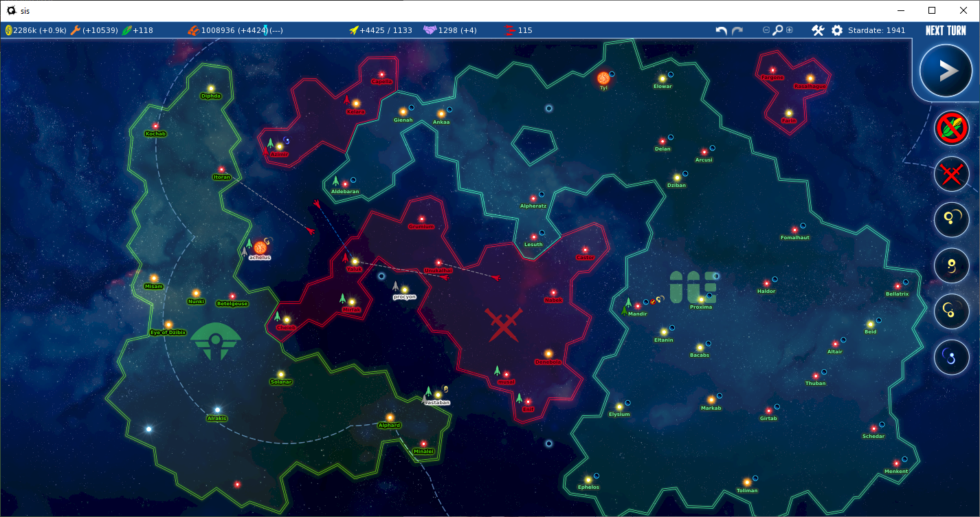Select the Capella star
Viewport: 980px width, 517px height.
point(381,74)
